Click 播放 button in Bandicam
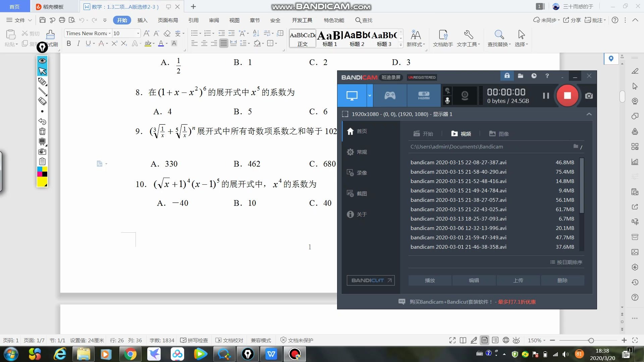644x362 pixels. (429, 280)
